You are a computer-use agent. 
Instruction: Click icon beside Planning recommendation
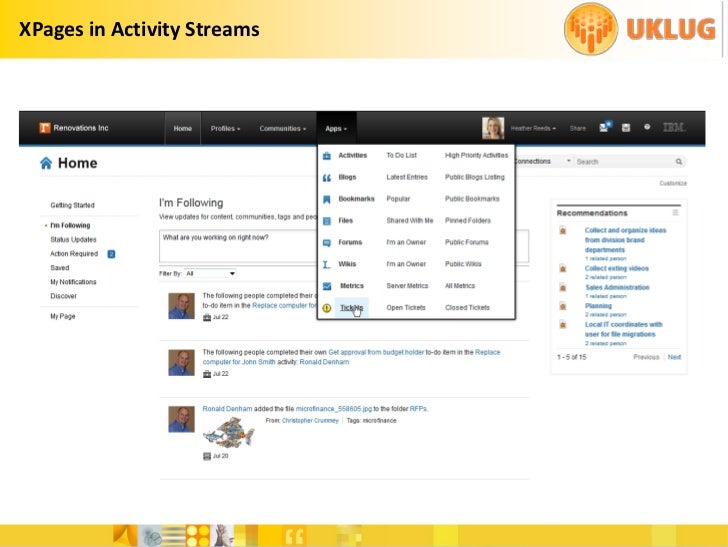click(563, 306)
